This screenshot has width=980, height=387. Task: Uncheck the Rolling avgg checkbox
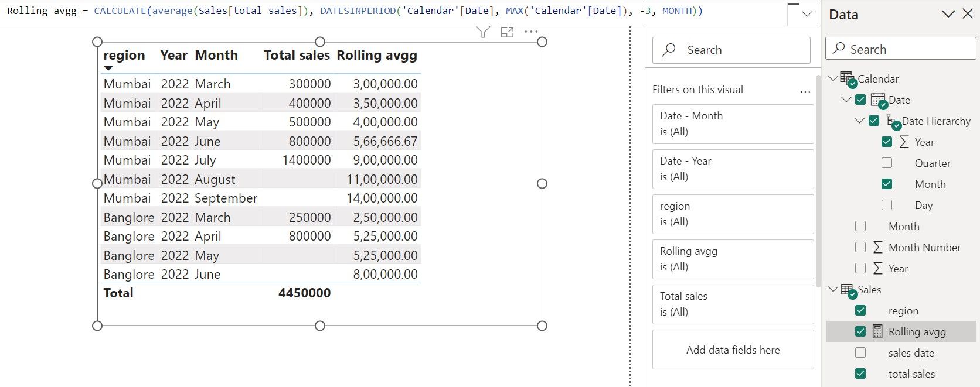(x=860, y=332)
